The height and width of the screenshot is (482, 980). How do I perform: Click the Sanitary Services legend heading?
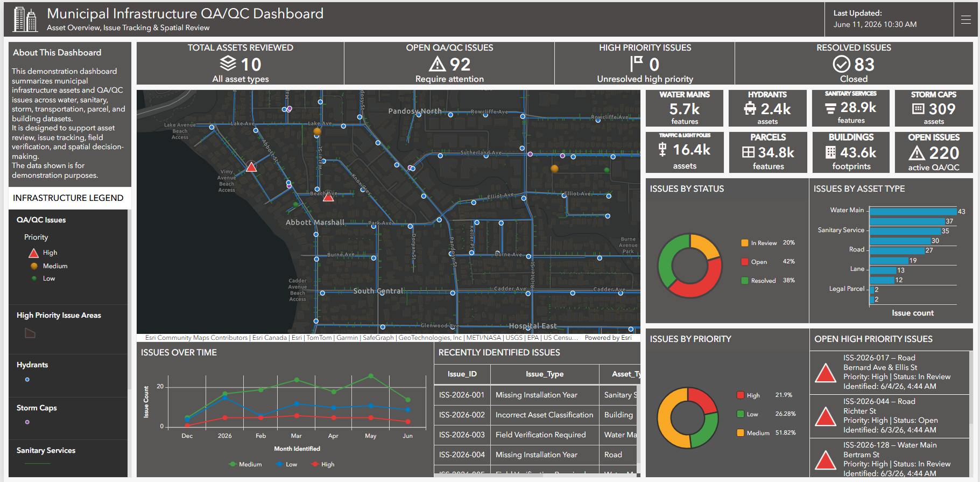46,451
